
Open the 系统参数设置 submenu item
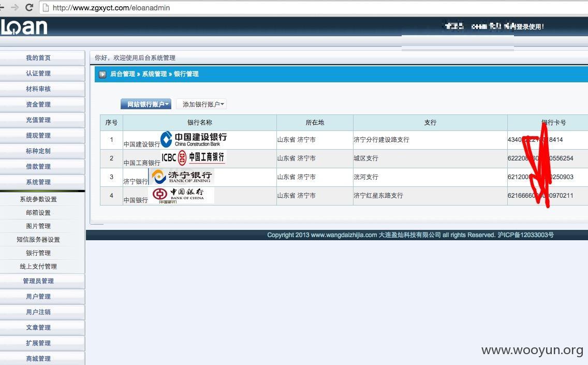(x=38, y=199)
